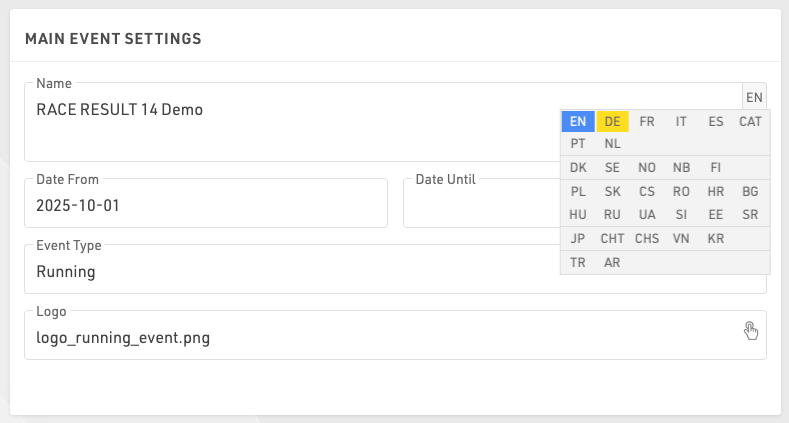Click the logo file picker hand icon

click(751, 332)
